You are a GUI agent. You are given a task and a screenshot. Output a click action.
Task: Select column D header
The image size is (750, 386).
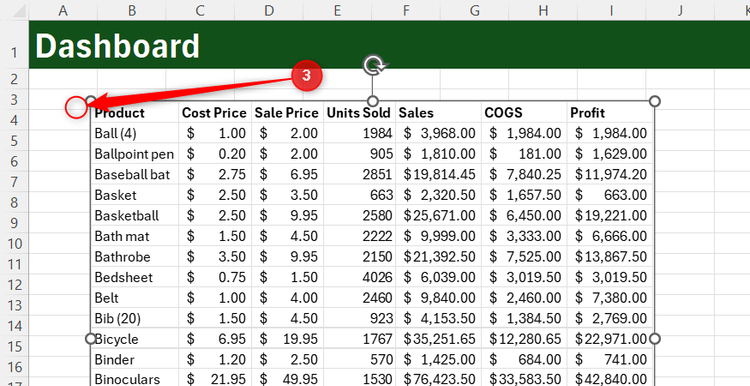269,11
